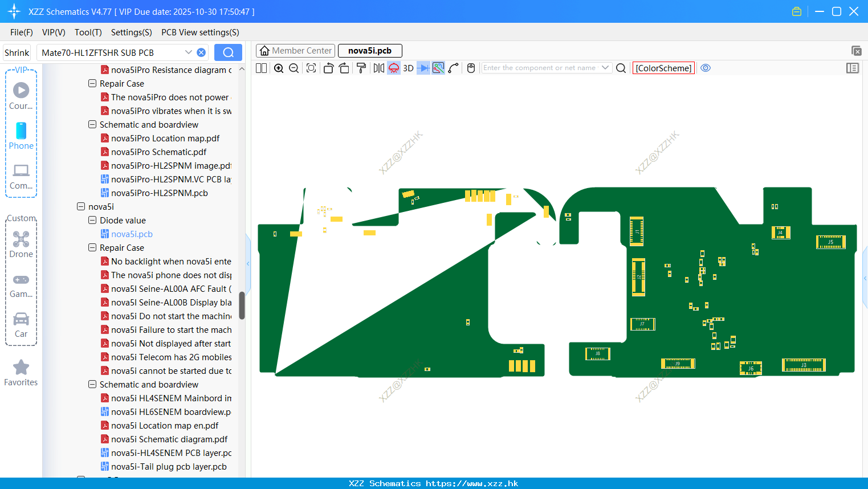Select the Car category
Screen dimensions: 868x489
click(21, 325)
